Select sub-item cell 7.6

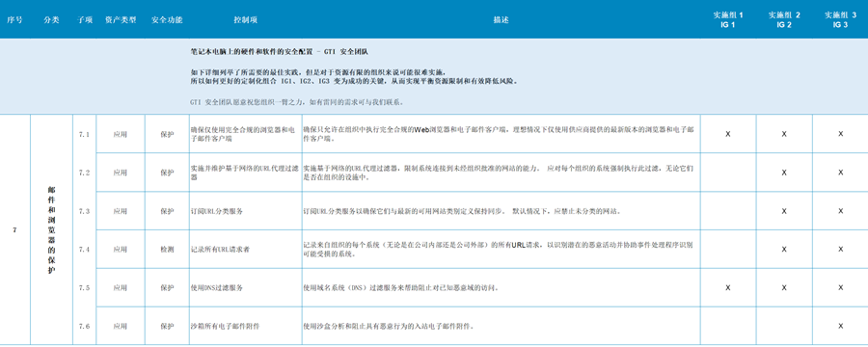tap(84, 326)
